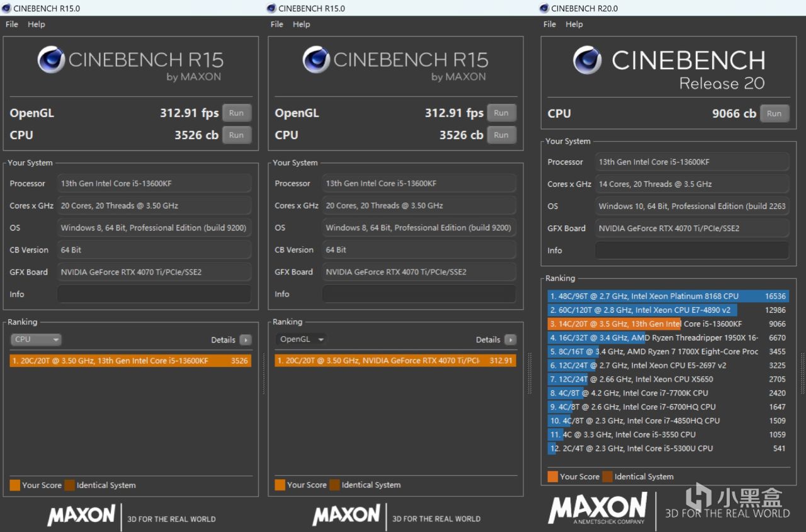The height and width of the screenshot is (532, 806).
Task: Click the Windows 8 OS field in left R15 window
Action: click(154, 227)
